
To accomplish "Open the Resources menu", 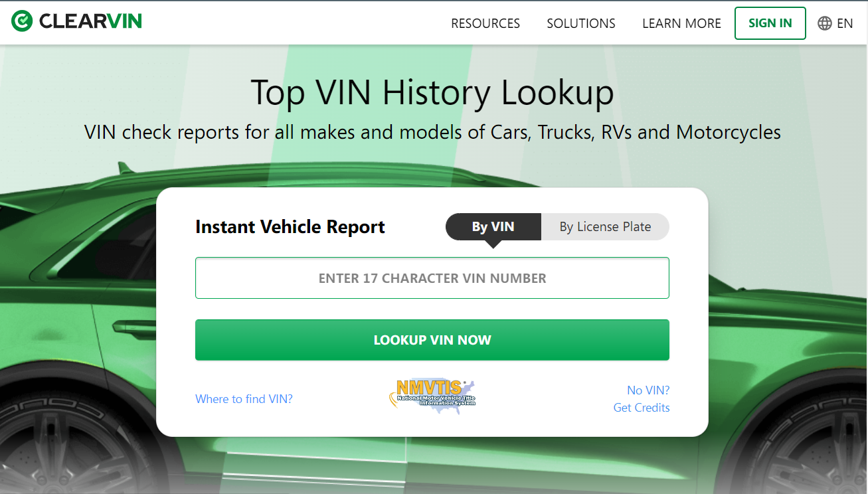I will pyautogui.click(x=485, y=23).
